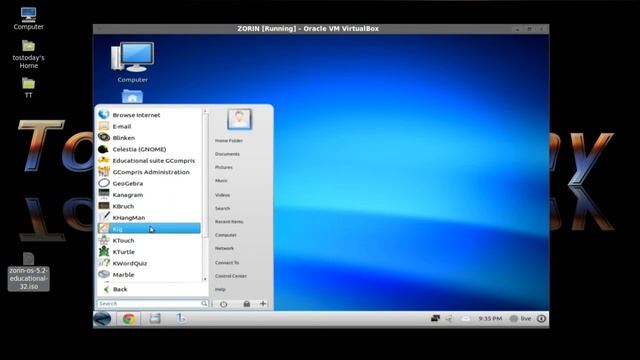Click the 9:35 PM clock

(490, 318)
